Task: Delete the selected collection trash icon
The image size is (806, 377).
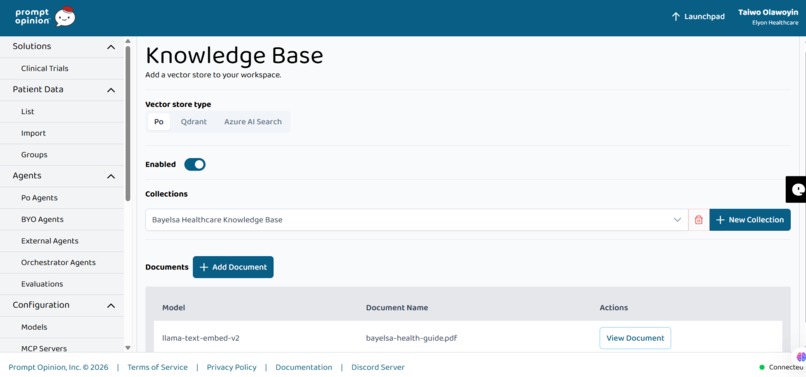Action: tap(699, 220)
